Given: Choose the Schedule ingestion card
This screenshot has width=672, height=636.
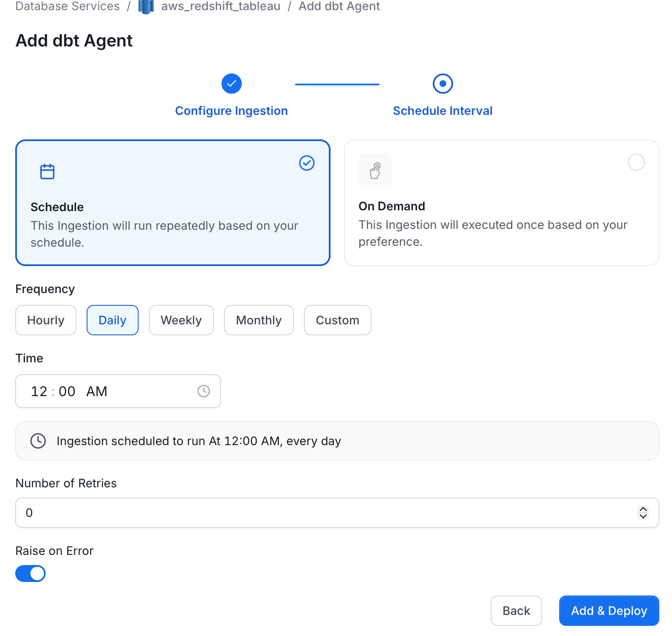Looking at the screenshot, I should coord(173,203).
